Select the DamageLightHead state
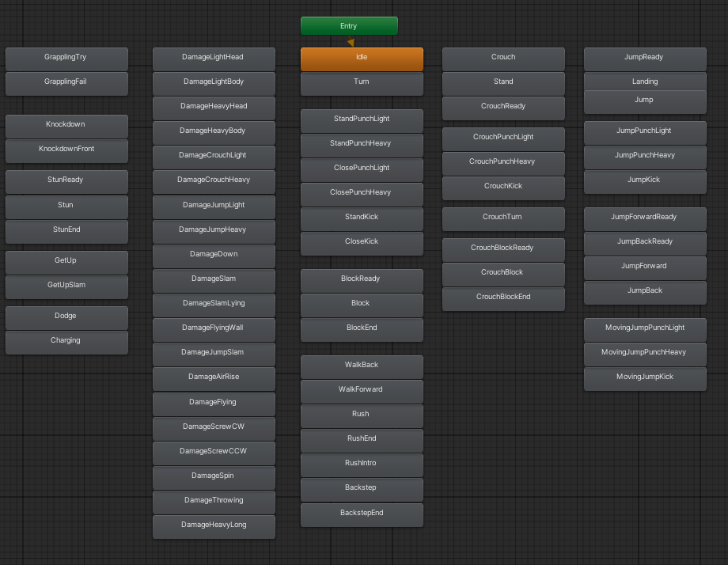The image size is (728, 565). pos(214,58)
